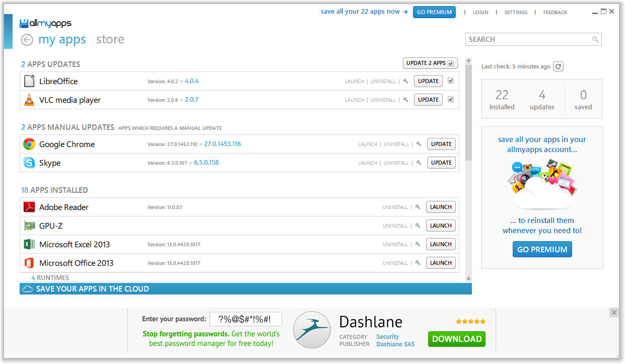625x364 pixels.
Task: Click the allmyapps logo
Action: [x=45, y=23]
